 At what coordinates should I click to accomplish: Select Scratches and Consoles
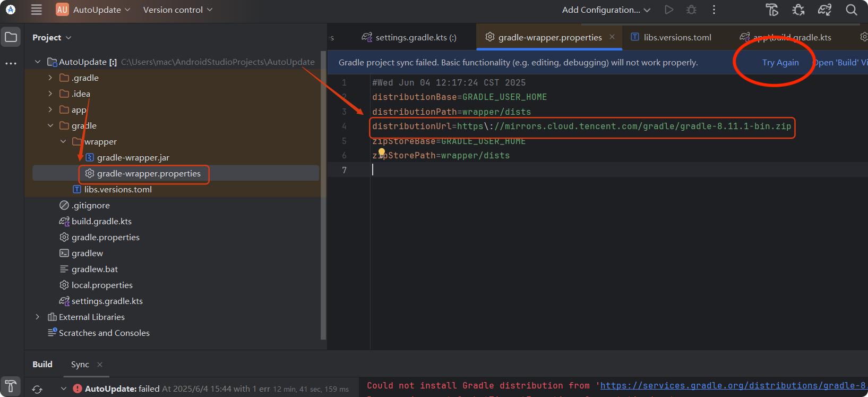pyautogui.click(x=104, y=333)
